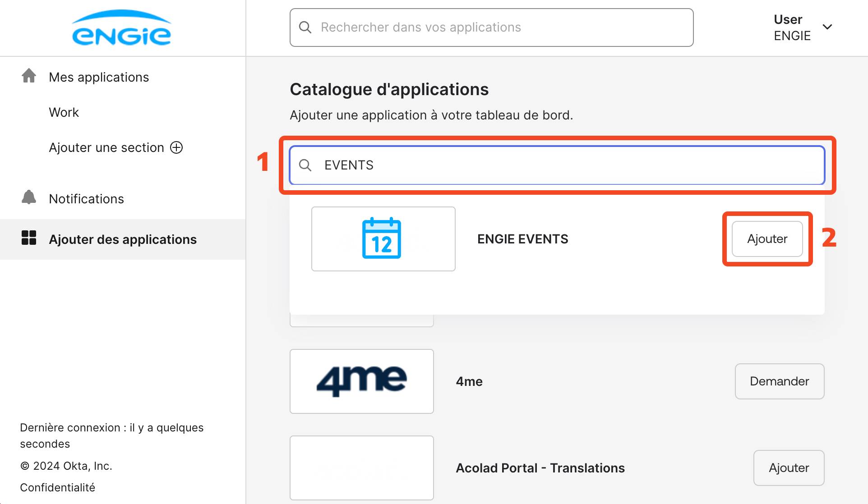Open Notifications page
868x504 pixels.
point(86,199)
